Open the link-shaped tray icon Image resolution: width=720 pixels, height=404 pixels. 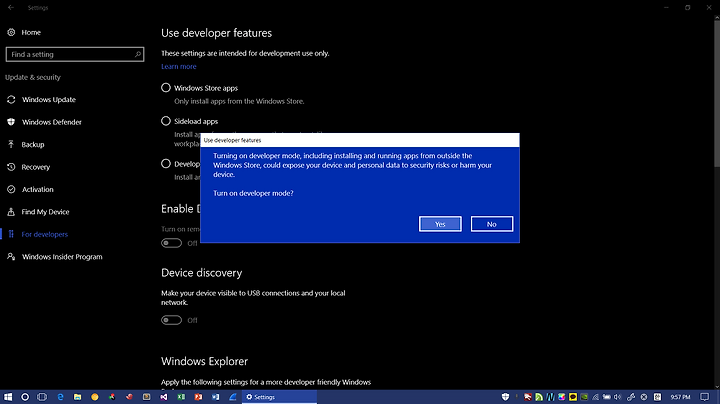point(630,397)
